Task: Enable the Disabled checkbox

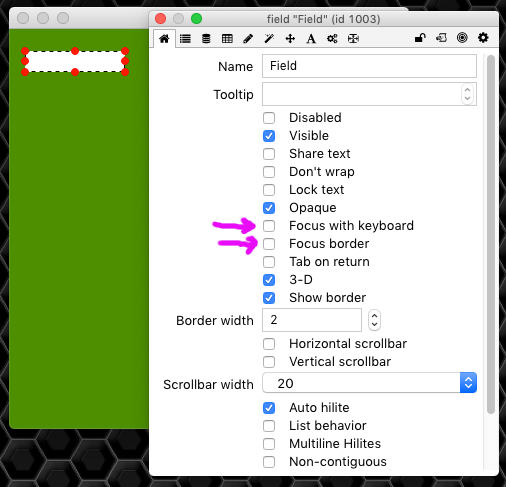Action: [x=269, y=118]
